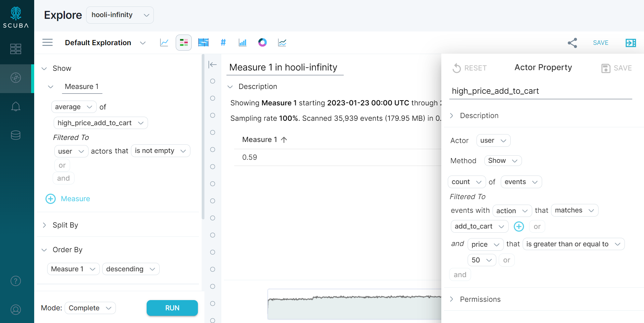This screenshot has width=644, height=323.
Task: Open the action filter column dropdown
Action: [512, 211]
